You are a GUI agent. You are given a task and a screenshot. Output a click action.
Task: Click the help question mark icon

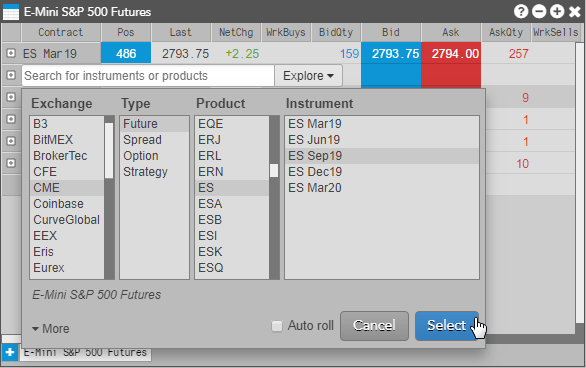[521, 12]
